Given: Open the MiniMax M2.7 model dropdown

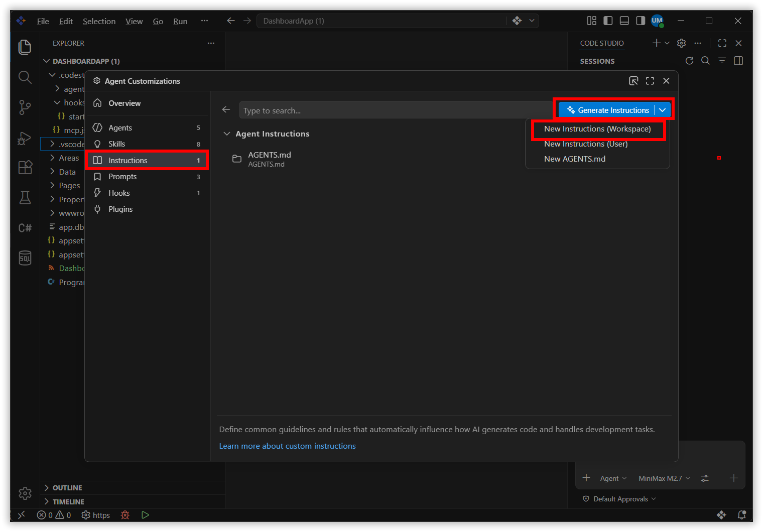Looking at the screenshot, I should point(665,478).
